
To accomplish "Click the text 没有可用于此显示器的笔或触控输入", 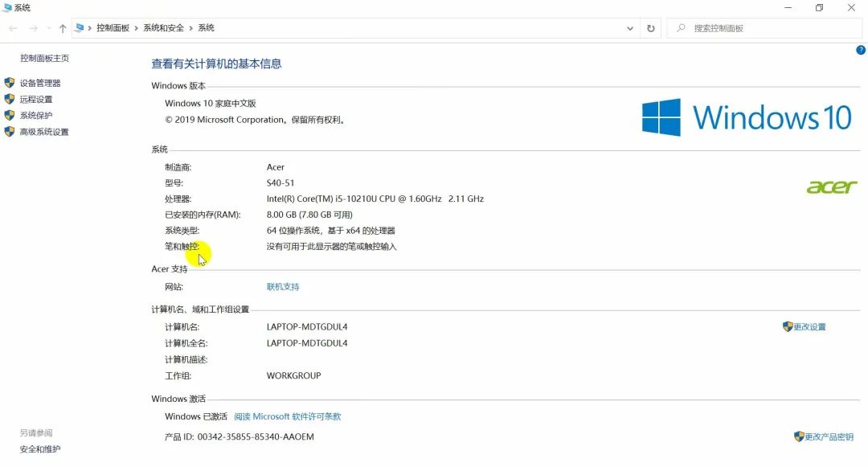I will [x=332, y=247].
